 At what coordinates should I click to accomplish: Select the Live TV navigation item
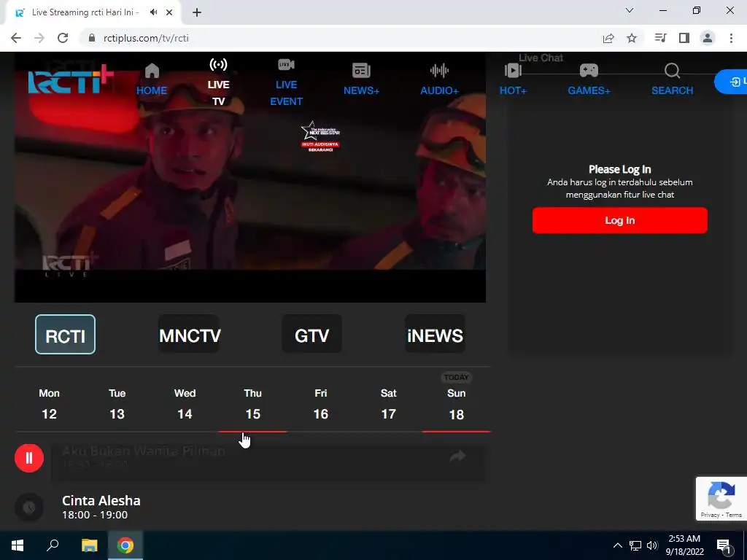point(218,82)
